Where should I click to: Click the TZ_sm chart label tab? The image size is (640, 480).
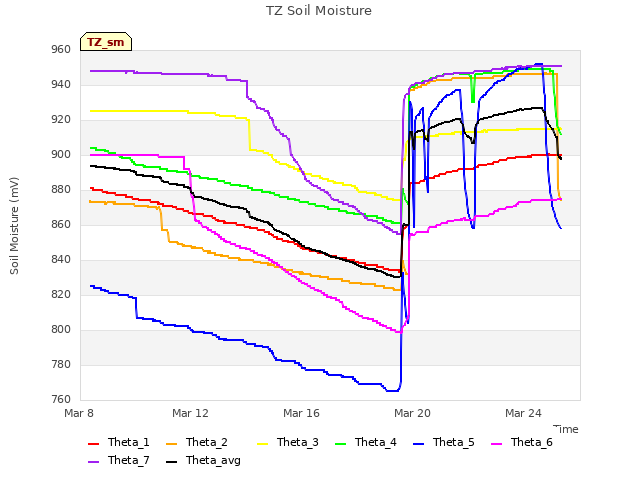[106, 42]
